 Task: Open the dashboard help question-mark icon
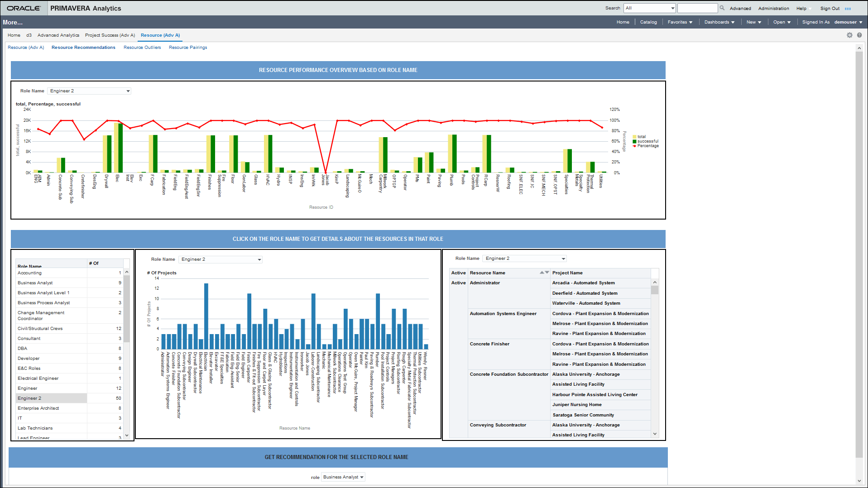(x=859, y=35)
